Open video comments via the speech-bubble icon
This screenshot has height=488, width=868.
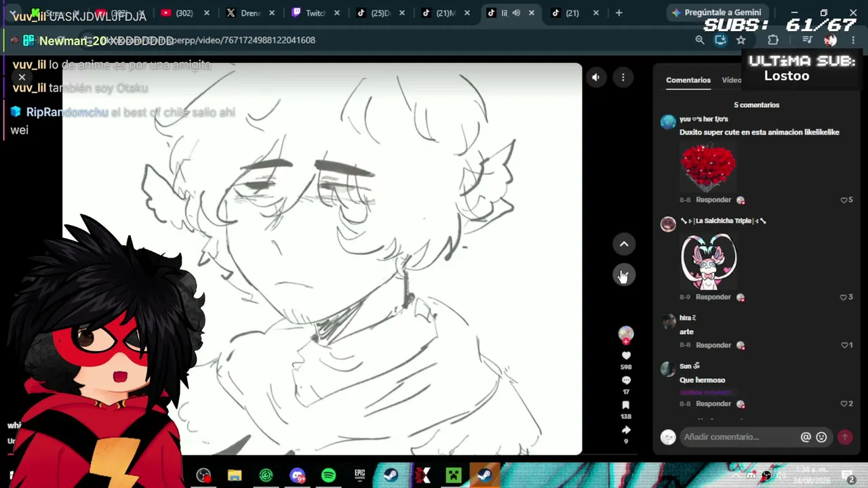626,380
